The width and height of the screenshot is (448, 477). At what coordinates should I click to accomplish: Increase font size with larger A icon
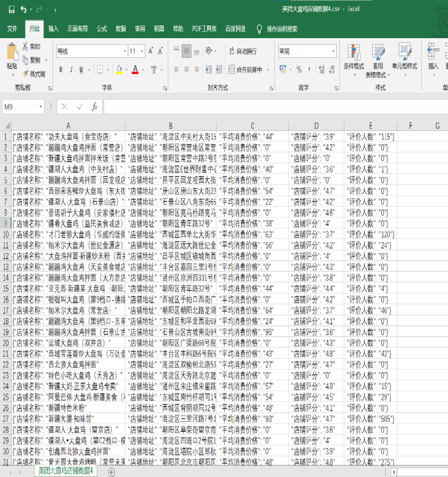click(x=151, y=51)
